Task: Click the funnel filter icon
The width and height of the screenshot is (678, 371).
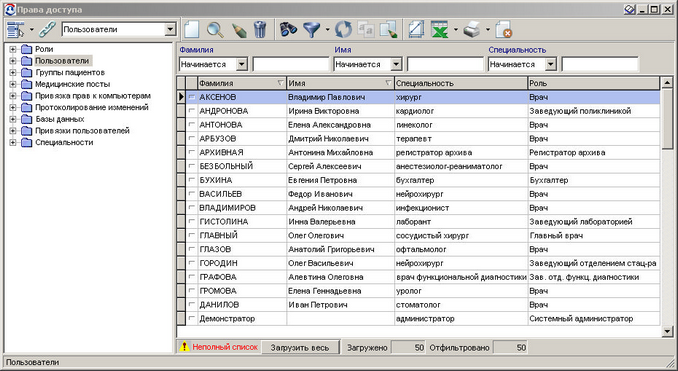Action: [312, 29]
